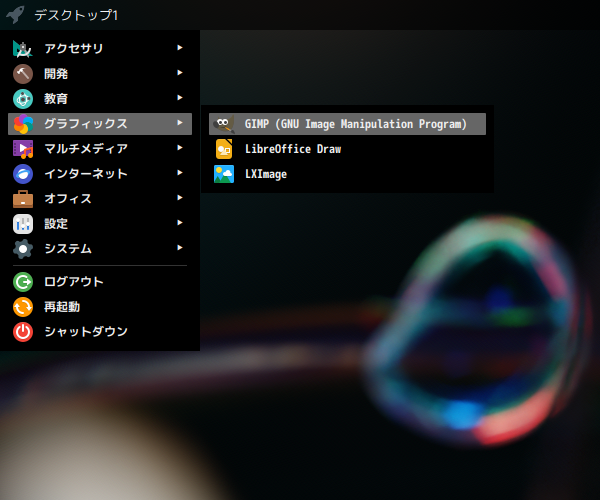
Task: Click the デスクトップ1 desktop label
Action: coord(76,15)
